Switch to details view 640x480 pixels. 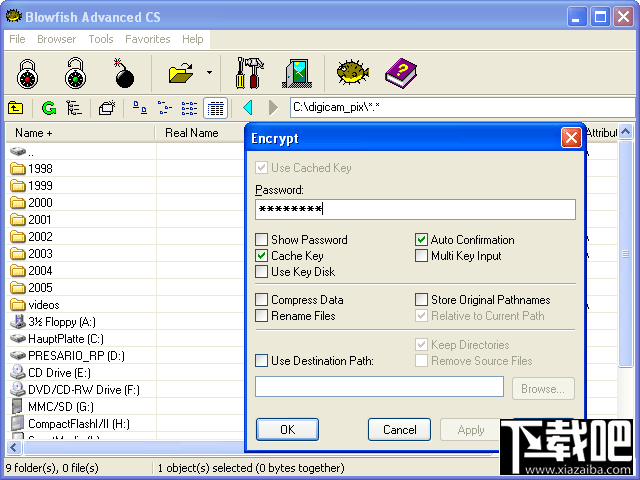coord(215,108)
